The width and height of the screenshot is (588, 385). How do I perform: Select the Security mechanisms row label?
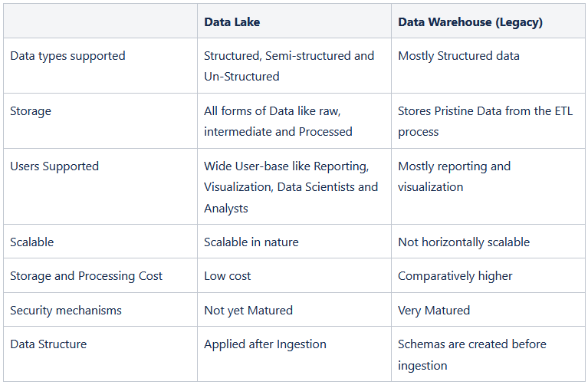pos(66,311)
